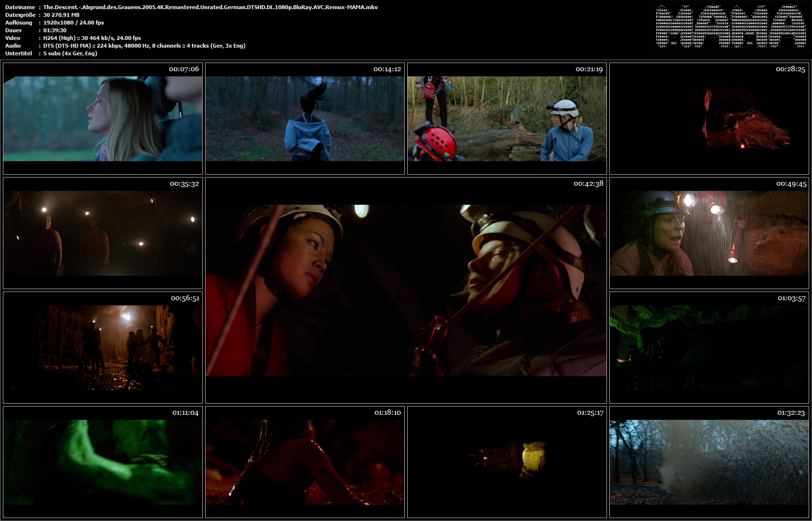
Task: Select the thumbnail stamped 01:18:10
Action: click(x=305, y=462)
